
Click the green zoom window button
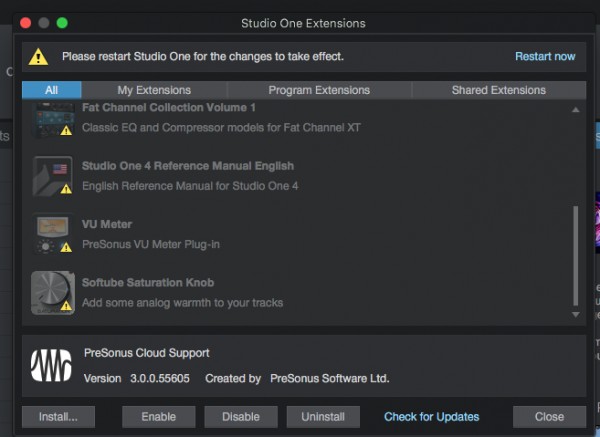62,23
